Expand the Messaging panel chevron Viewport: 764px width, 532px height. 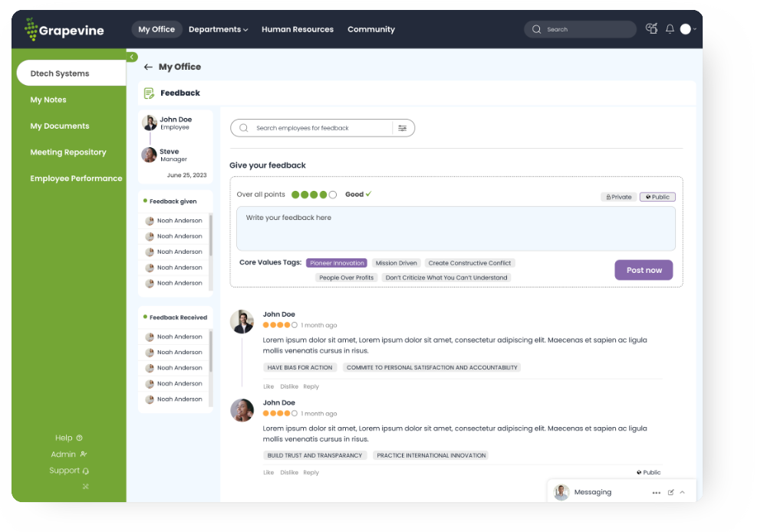[683, 492]
